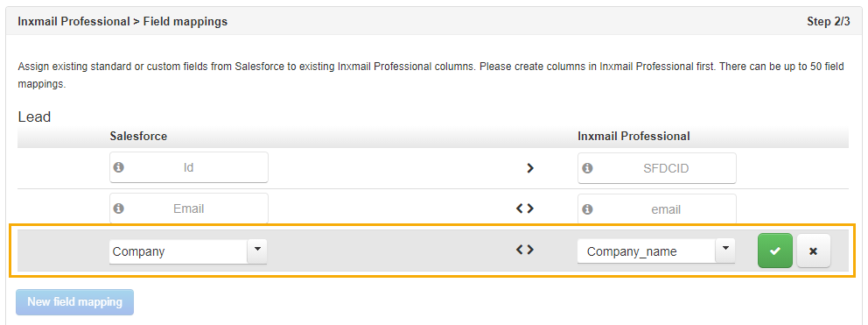Screen dimensions: 868x325
Task: Click info icon in SFDCID field
Action: pos(587,168)
